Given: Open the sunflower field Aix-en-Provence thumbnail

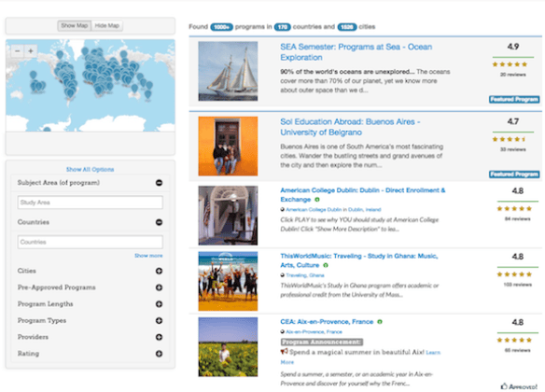Looking at the screenshot, I should [228, 347].
